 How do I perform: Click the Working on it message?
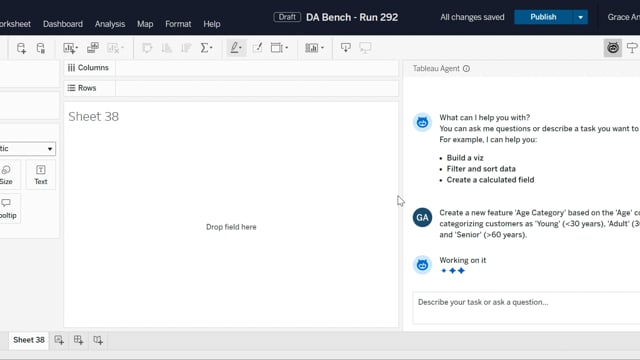tap(462, 260)
